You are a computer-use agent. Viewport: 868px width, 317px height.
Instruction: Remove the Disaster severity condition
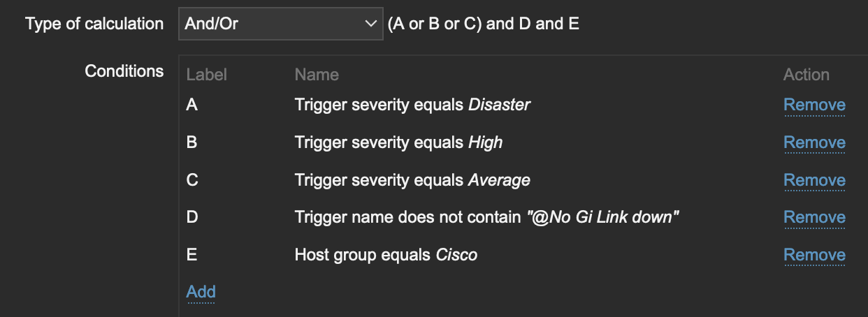(x=814, y=105)
